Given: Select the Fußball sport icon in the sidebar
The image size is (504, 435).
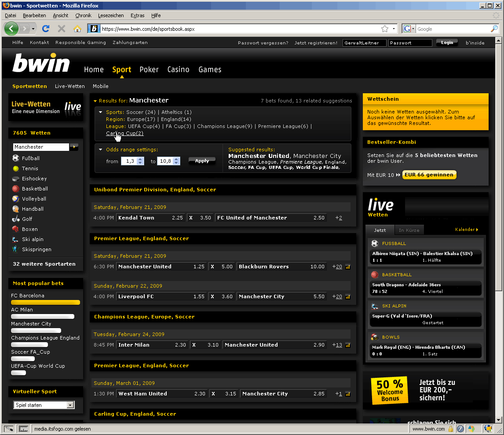Looking at the screenshot, I should click(x=16, y=158).
